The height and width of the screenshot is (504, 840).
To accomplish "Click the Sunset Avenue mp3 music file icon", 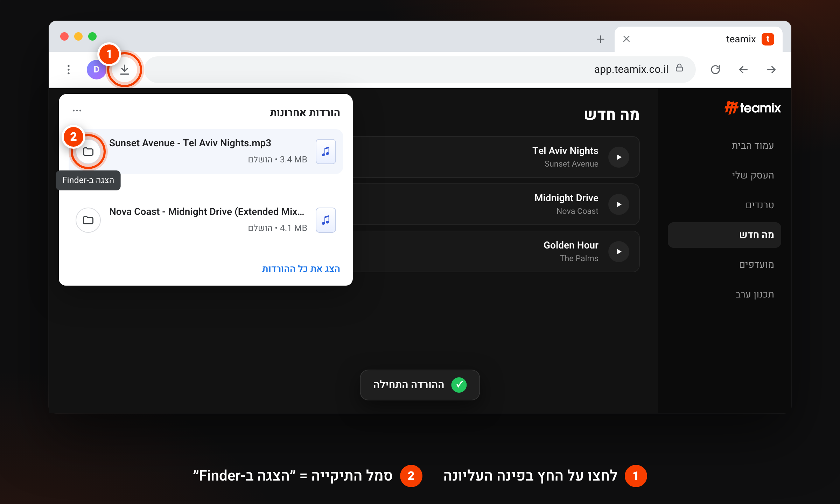I will [x=326, y=152].
